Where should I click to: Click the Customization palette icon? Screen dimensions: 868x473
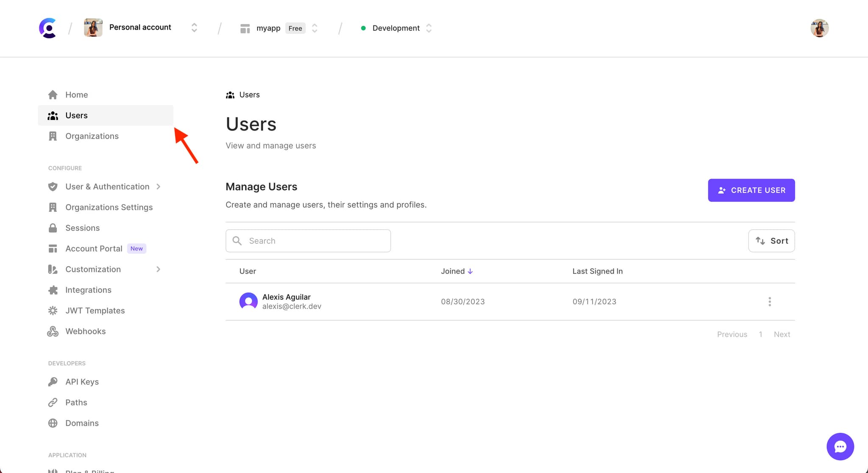coord(53,269)
